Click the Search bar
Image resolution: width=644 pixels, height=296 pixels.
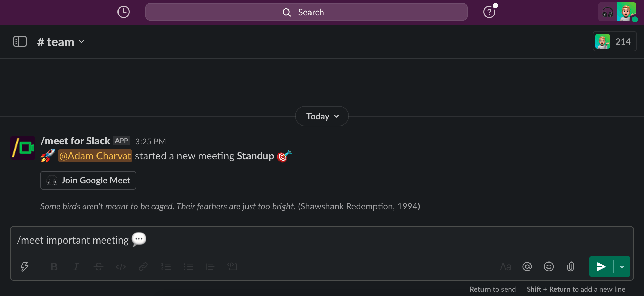point(306,12)
